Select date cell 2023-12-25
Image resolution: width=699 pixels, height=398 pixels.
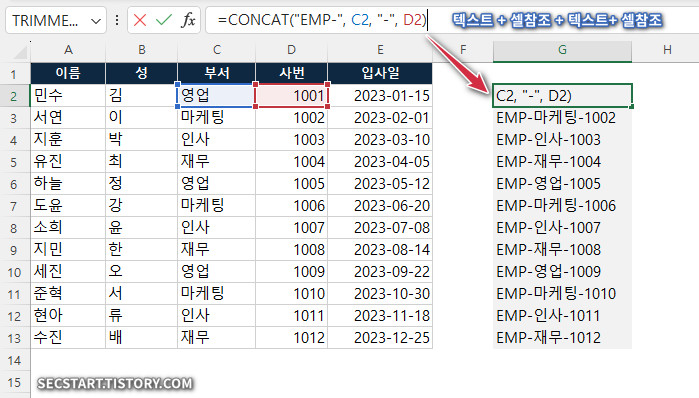pos(380,337)
